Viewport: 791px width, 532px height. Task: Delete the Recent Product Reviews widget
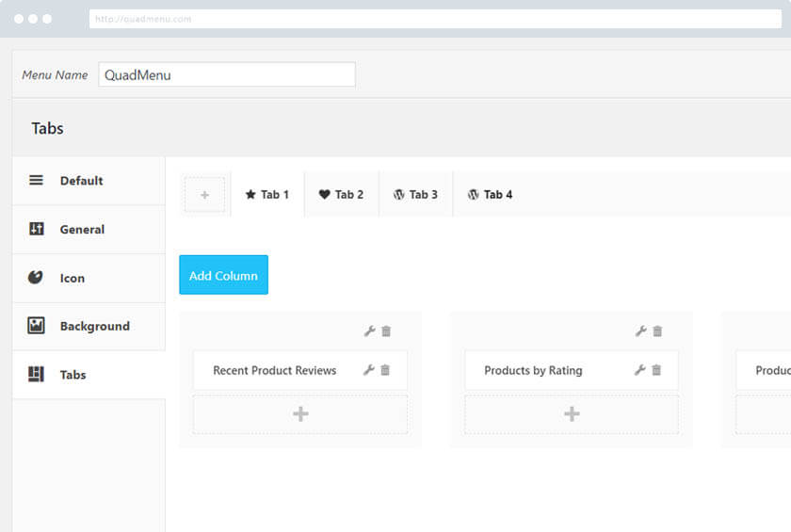(x=385, y=370)
